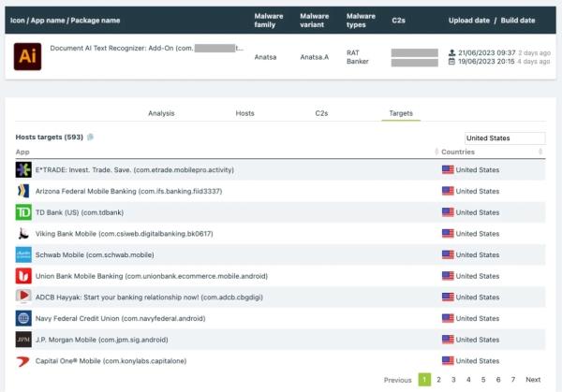The width and height of the screenshot is (562, 392).
Task: Click the US flag in Schwab Mobile row
Action: pos(448,254)
